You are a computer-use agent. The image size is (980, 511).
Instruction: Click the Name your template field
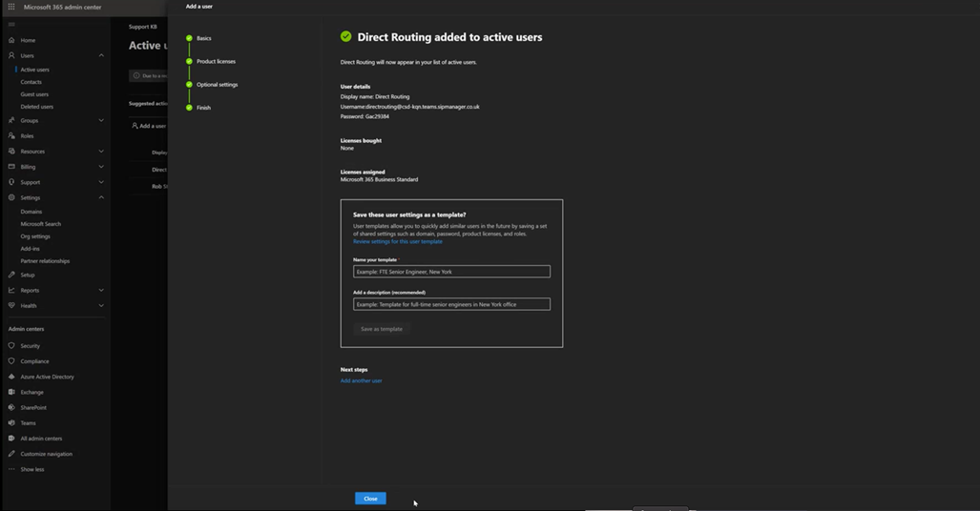tap(451, 272)
